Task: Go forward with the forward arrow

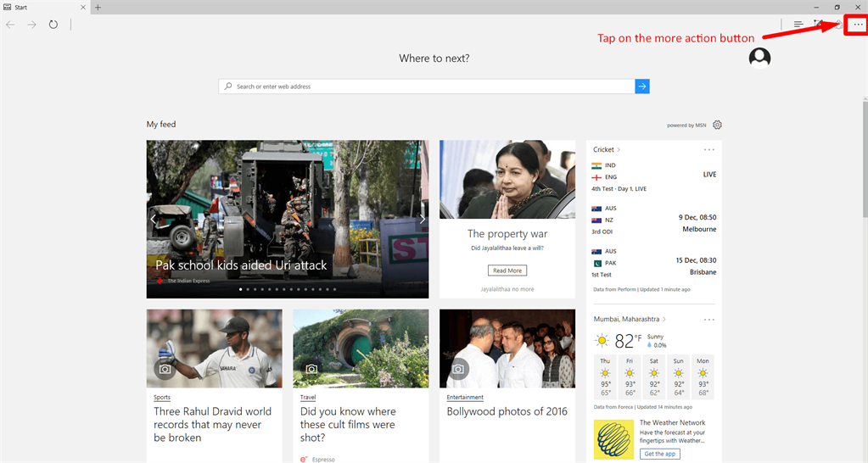Action: tap(31, 25)
